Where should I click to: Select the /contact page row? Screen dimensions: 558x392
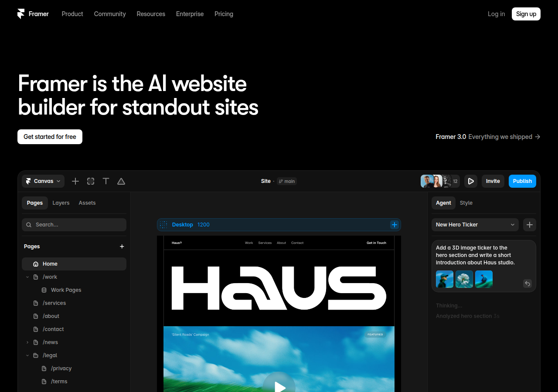pyautogui.click(x=74, y=329)
